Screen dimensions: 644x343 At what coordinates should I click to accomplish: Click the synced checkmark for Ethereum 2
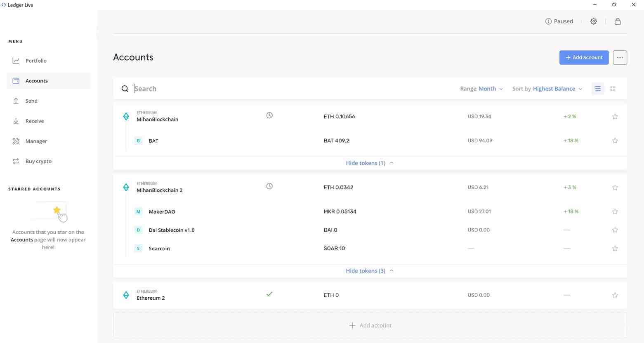269,294
